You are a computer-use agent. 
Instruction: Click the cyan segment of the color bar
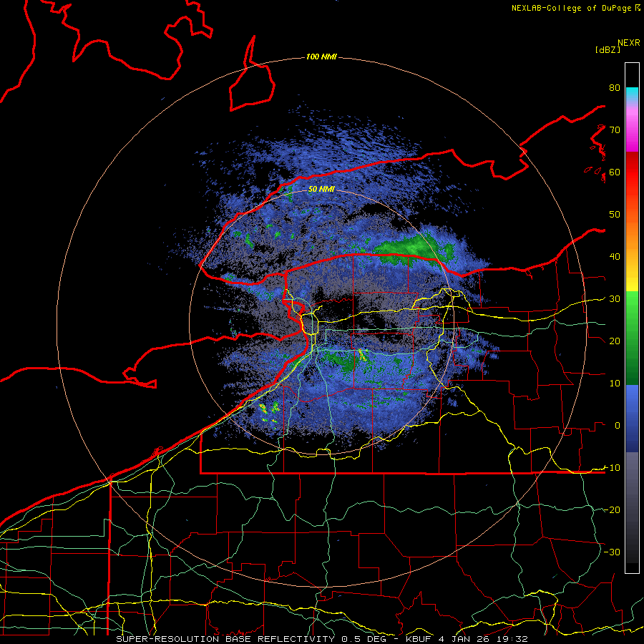coord(632,94)
